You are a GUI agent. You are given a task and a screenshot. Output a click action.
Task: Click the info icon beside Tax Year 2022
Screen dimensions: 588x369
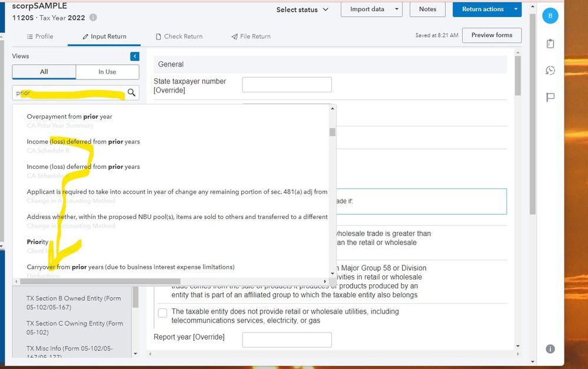pyautogui.click(x=93, y=18)
